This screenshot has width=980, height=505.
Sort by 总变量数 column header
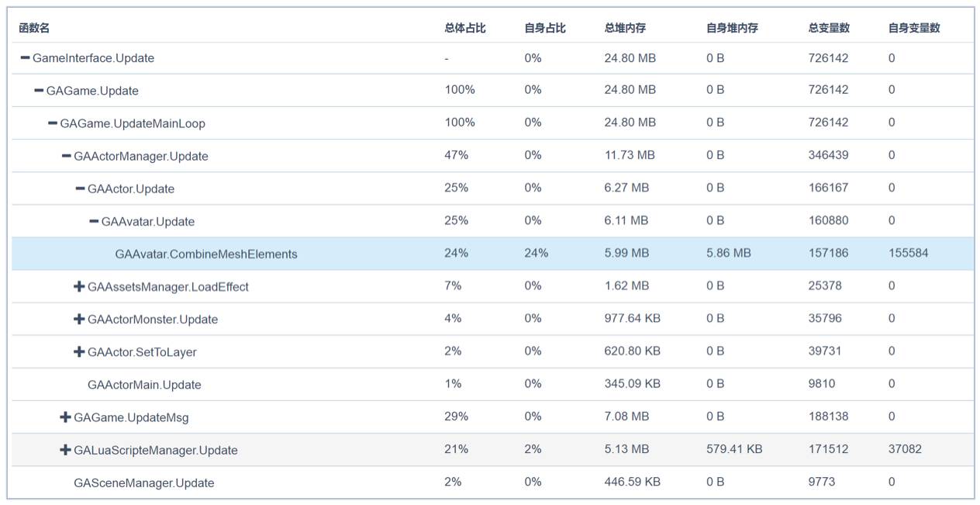point(829,28)
